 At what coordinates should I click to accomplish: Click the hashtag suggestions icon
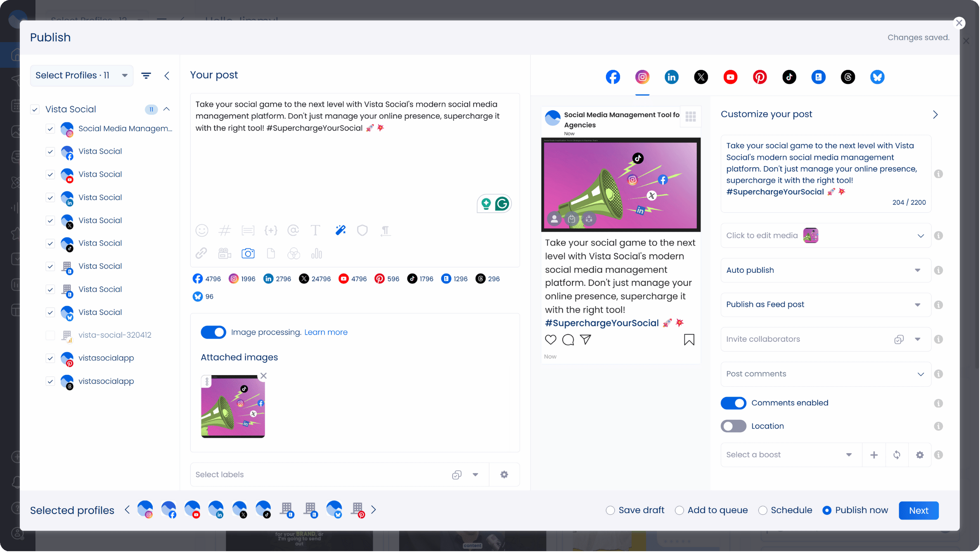tap(225, 230)
